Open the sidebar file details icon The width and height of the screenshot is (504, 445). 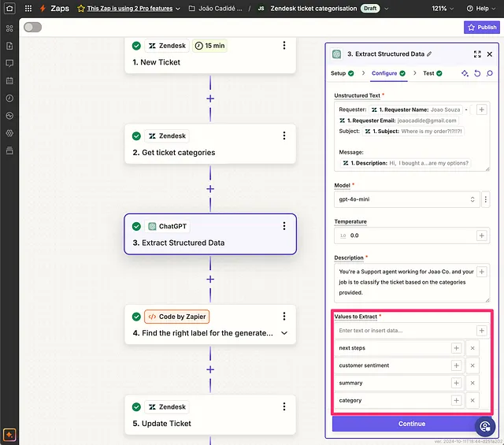coord(9,46)
